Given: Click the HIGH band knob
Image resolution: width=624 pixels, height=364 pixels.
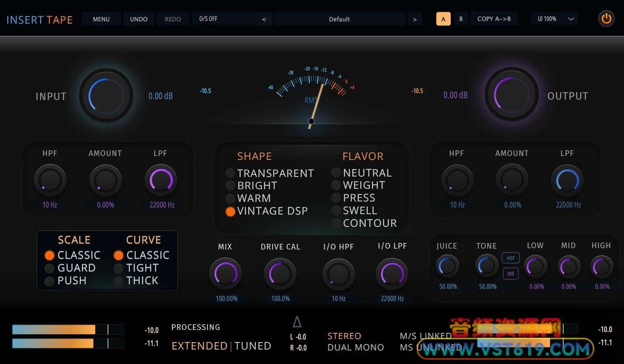Looking at the screenshot, I should [x=602, y=267].
